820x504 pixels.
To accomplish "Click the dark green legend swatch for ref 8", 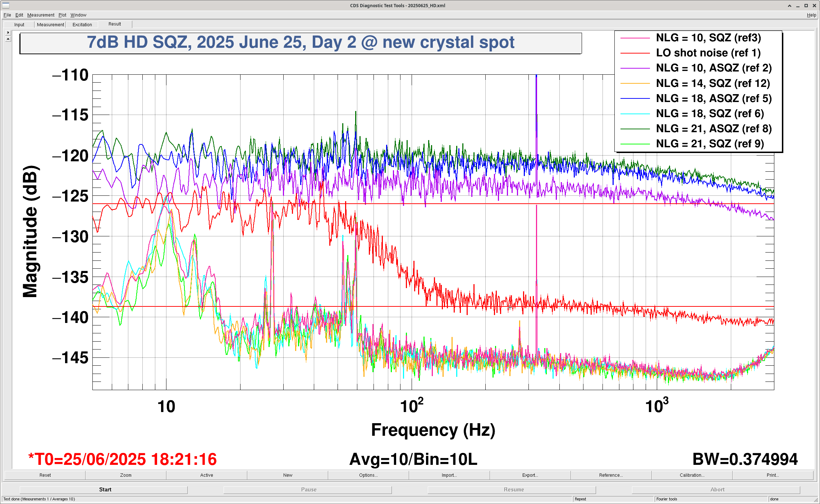I will click(x=635, y=129).
